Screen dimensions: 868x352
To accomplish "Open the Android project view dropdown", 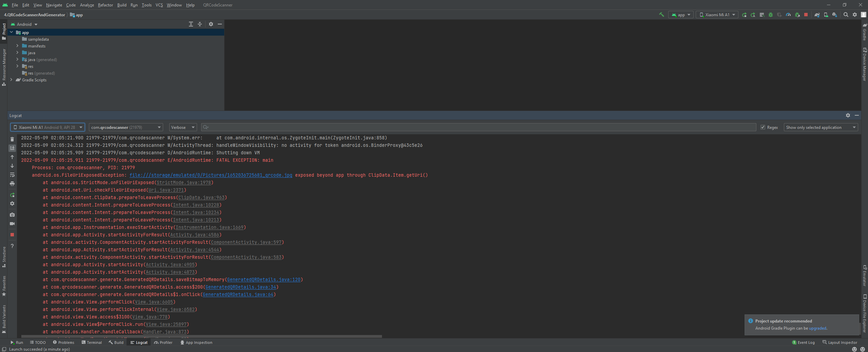I will coord(24,24).
